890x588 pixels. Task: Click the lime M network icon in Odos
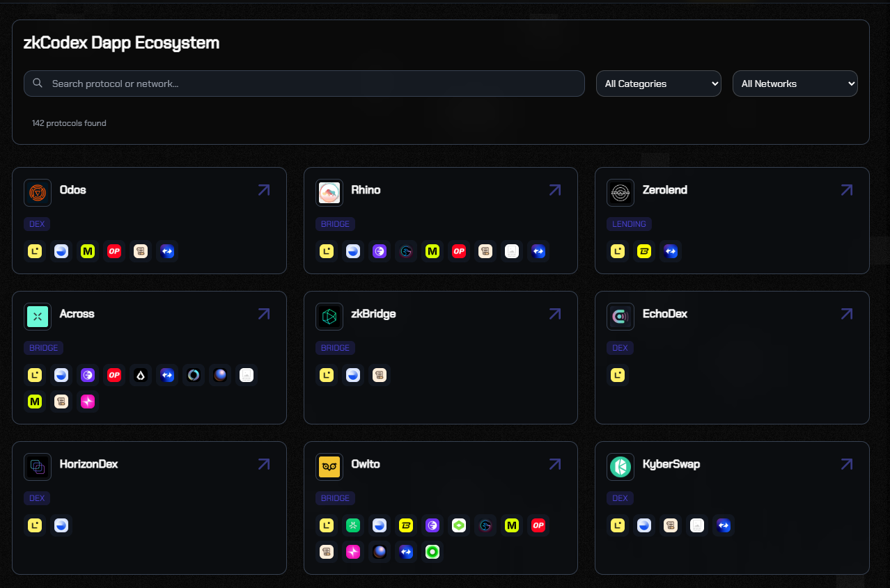tap(88, 251)
